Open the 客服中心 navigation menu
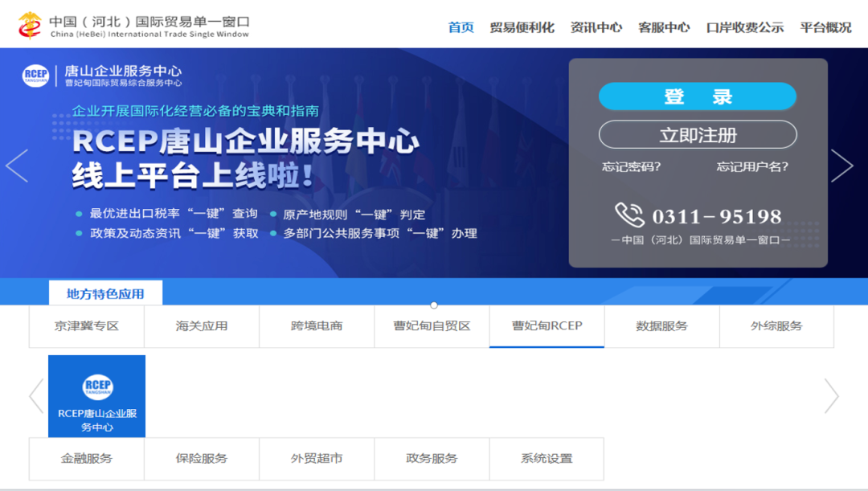Viewport: 868px width, 491px height. coord(665,27)
